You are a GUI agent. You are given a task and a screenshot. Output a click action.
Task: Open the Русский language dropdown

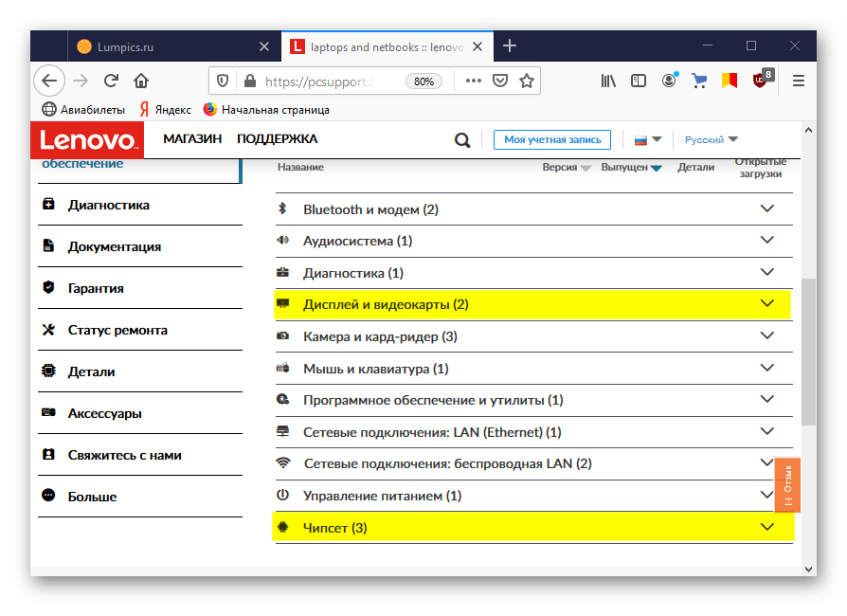[x=711, y=139]
